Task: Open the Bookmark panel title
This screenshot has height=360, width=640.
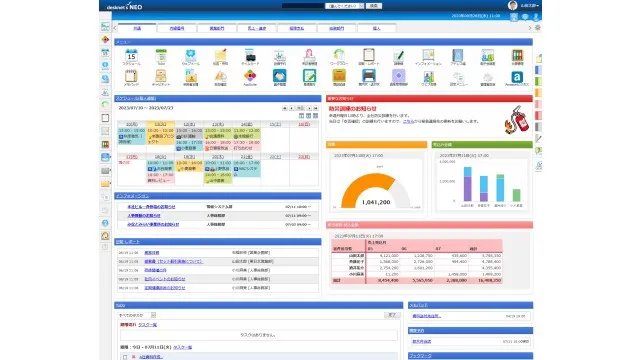Action: tap(420, 356)
